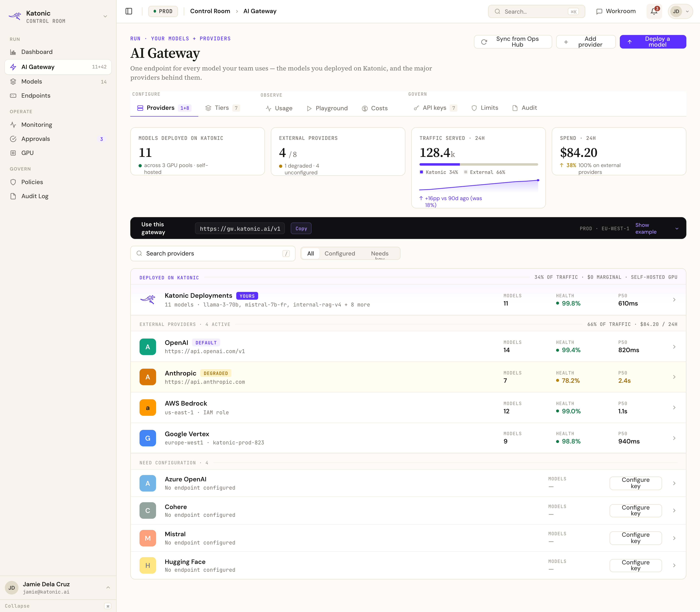This screenshot has height=612, width=700.
Task: Toggle the sidebar panel icon
Action: click(129, 11)
